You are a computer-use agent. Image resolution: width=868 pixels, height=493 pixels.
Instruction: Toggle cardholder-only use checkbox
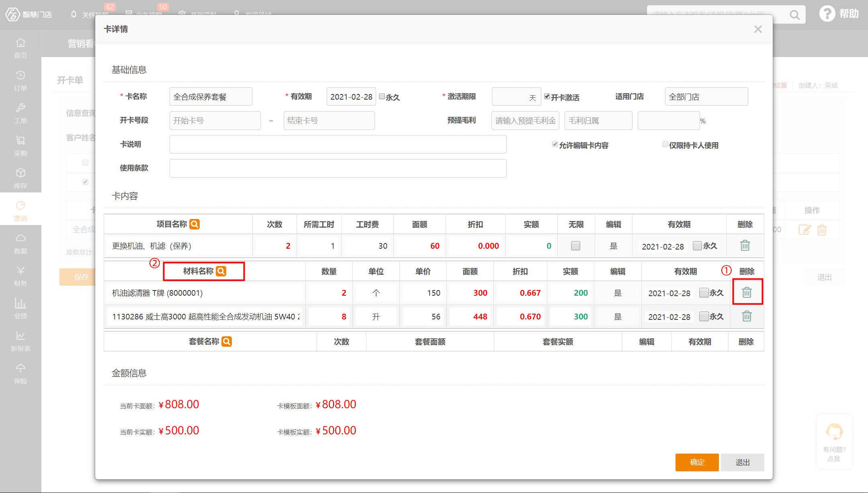point(665,144)
